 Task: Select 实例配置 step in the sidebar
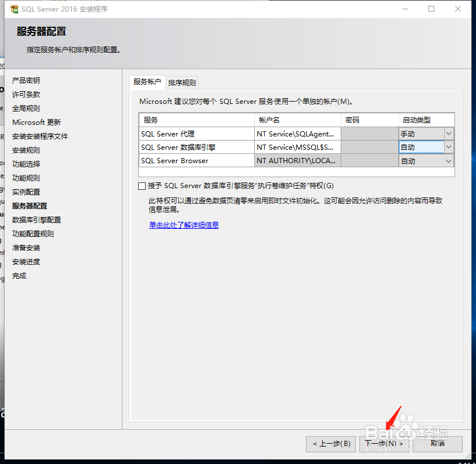pos(26,192)
